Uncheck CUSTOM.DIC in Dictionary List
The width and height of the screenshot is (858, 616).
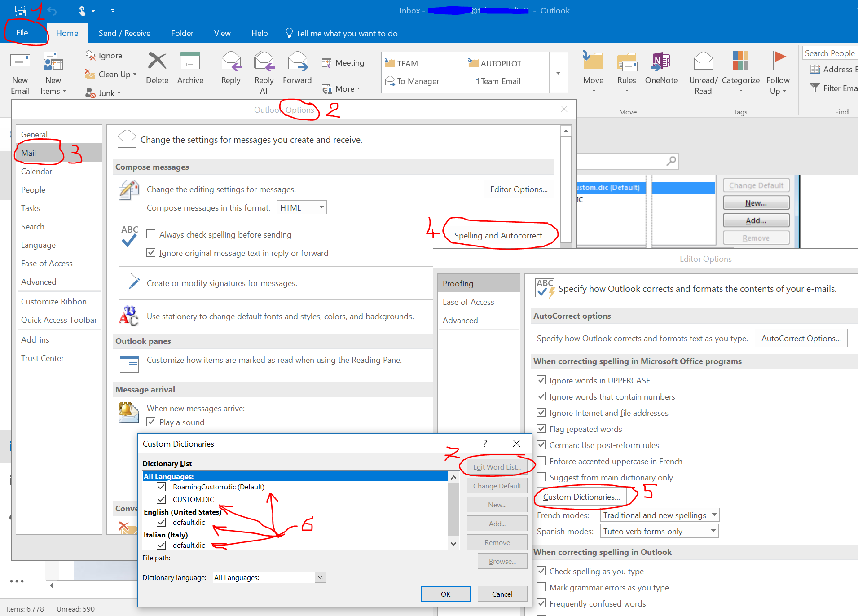(162, 499)
